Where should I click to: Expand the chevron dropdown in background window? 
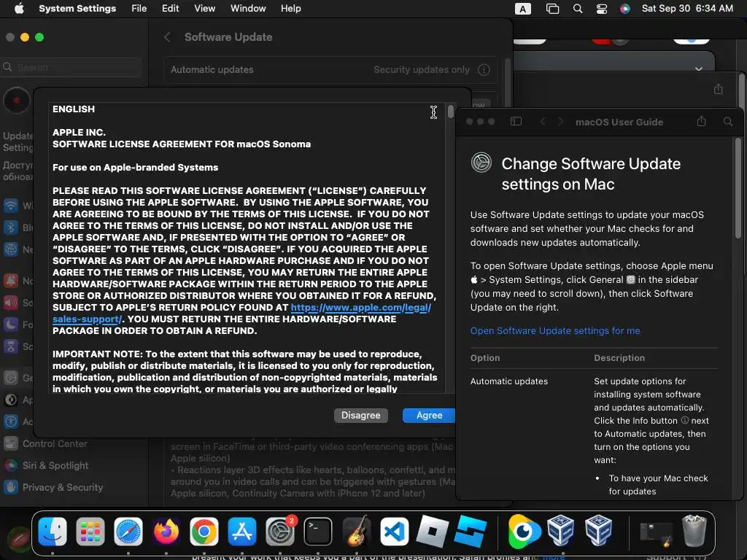point(698,69)
